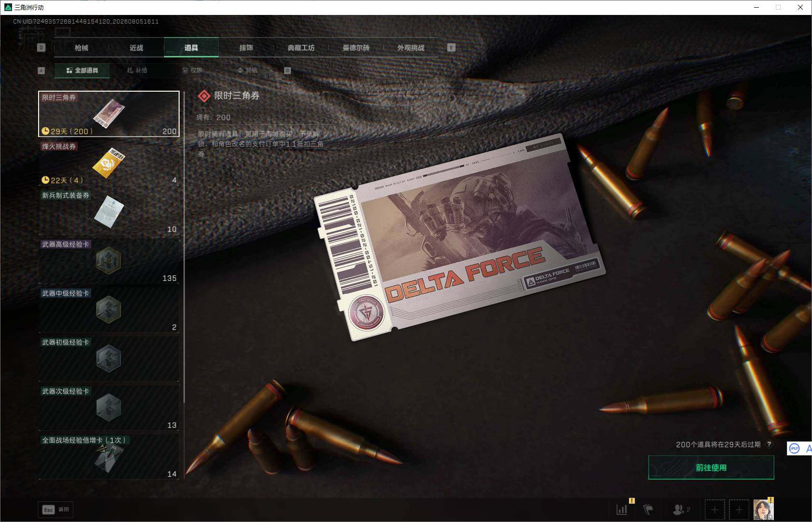Switch to the 近战 tab
Image resolution: width=812 pixels, height=522 pixels.
[x=137, y=48]
